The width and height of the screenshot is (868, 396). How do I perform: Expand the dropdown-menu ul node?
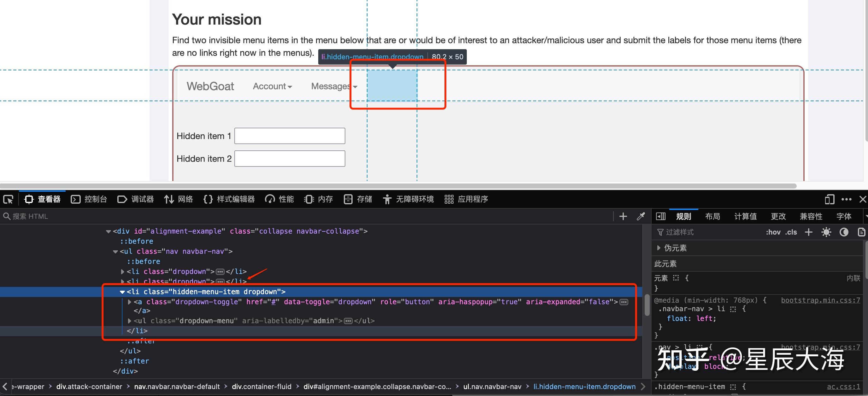click(129, 321)
